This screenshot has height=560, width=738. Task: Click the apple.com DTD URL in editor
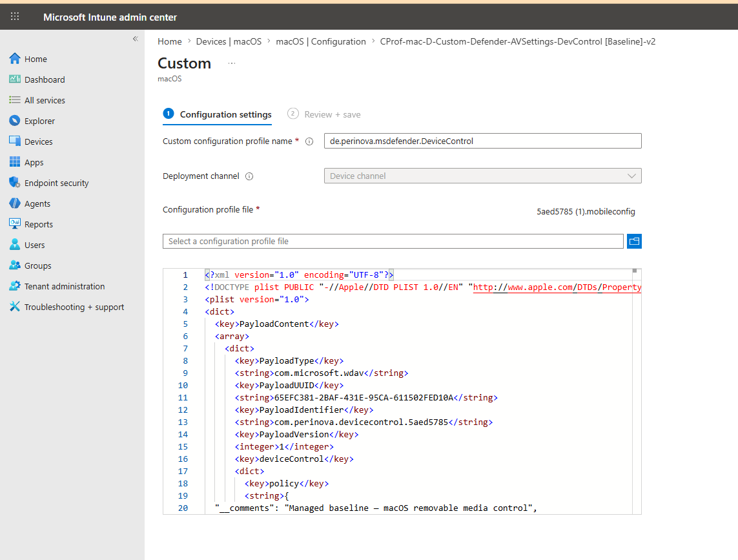557,287
